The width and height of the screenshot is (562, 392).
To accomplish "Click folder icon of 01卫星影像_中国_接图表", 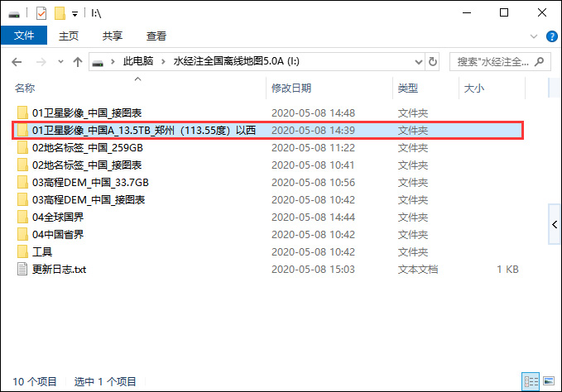I will 22,112.
